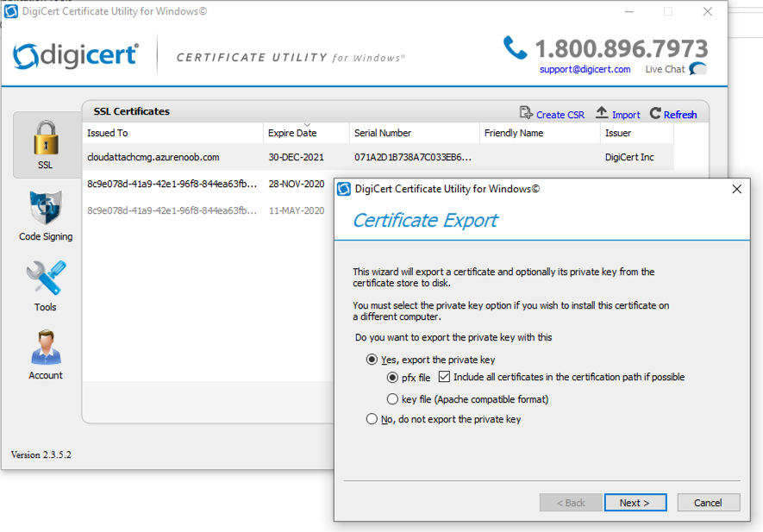
Task: Open the Code Signing shield icon
Action: click(46, 208)
